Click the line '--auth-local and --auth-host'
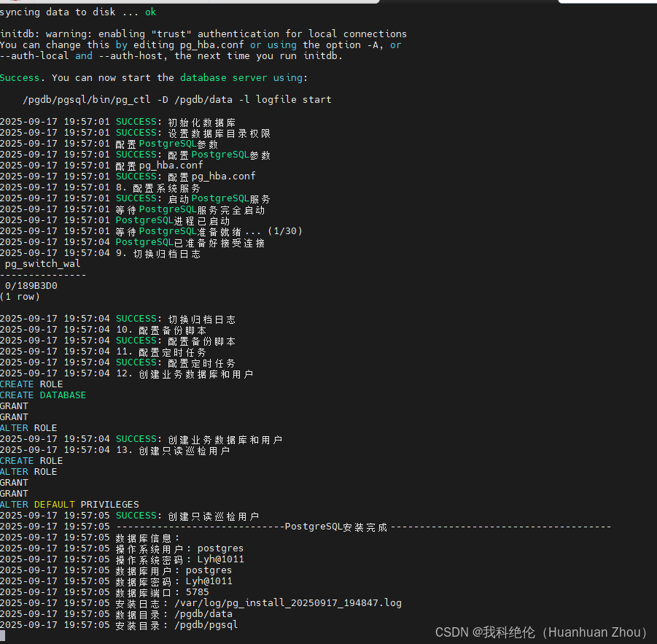This screenshot has width=657, height=644. tap(171, 56)
